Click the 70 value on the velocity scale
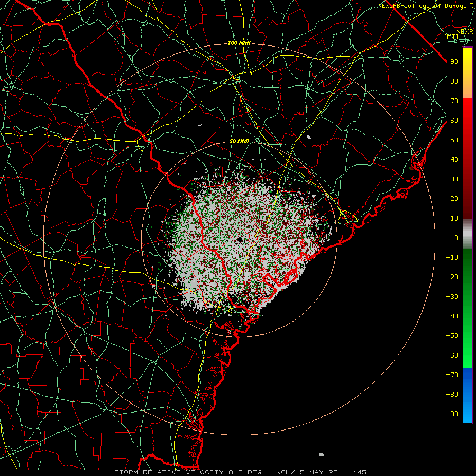The height and width of the screenshot is (476, 476). (454, 101)
